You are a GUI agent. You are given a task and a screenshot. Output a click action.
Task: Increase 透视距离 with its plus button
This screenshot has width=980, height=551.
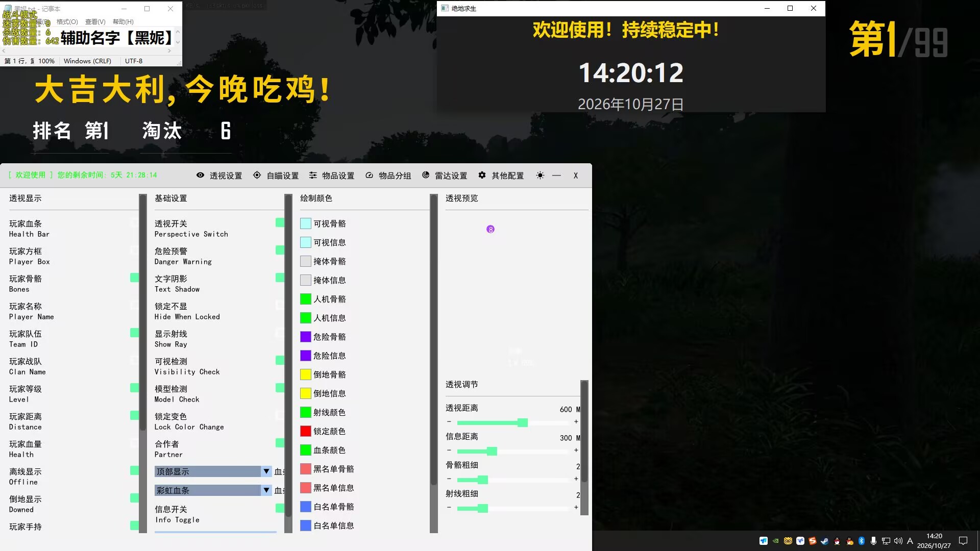pos(576,422)
